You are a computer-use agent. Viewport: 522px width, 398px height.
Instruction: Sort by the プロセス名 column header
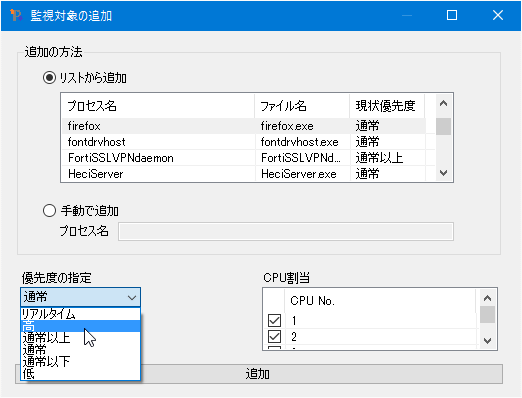tap(158, 106)
